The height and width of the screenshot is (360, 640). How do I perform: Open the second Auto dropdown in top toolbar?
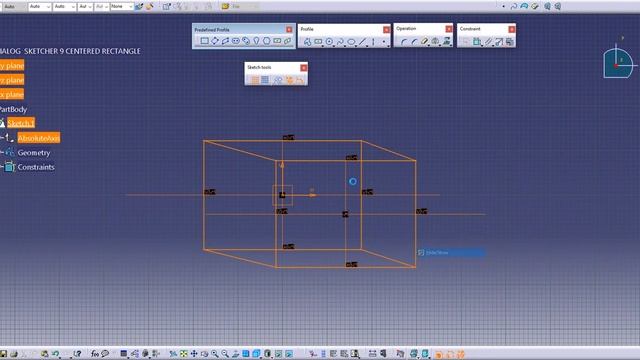click(64, 7)
